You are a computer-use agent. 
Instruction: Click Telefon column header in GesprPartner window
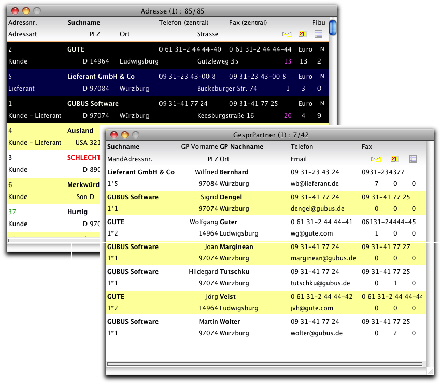click(x=302, y=147)
